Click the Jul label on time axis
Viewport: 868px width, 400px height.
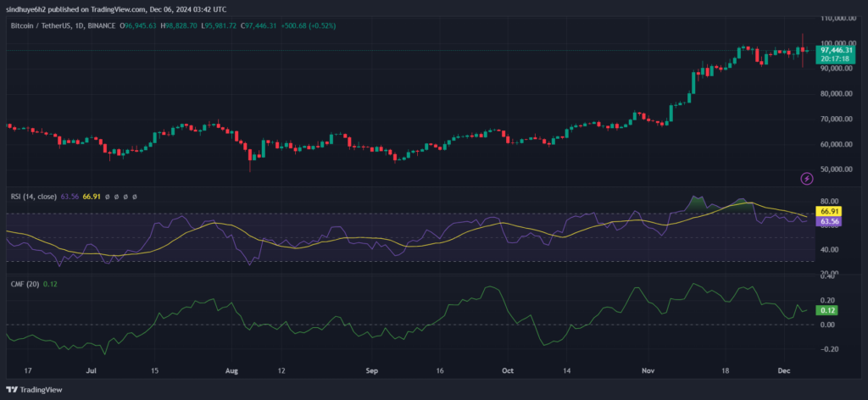click(x=91, y=370)
